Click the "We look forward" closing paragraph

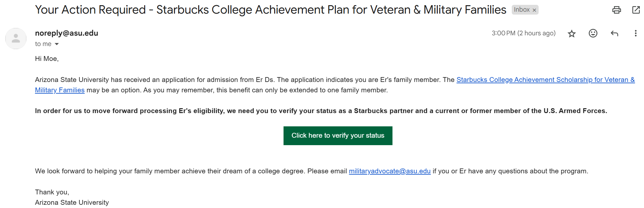(312, 171)
